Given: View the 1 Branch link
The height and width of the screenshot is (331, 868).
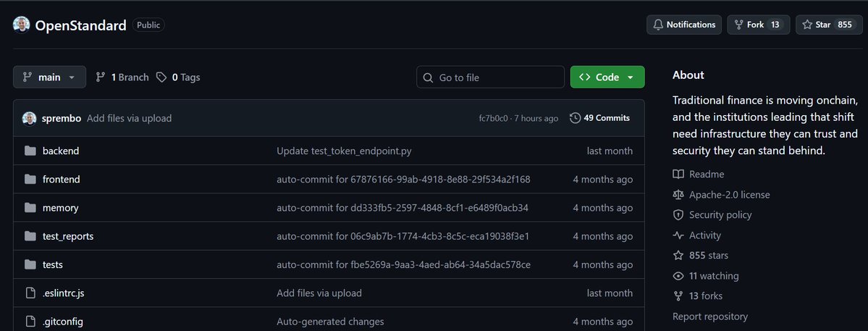Looking at the screenshot, I should pyautogui.click(x=122, y=77).
